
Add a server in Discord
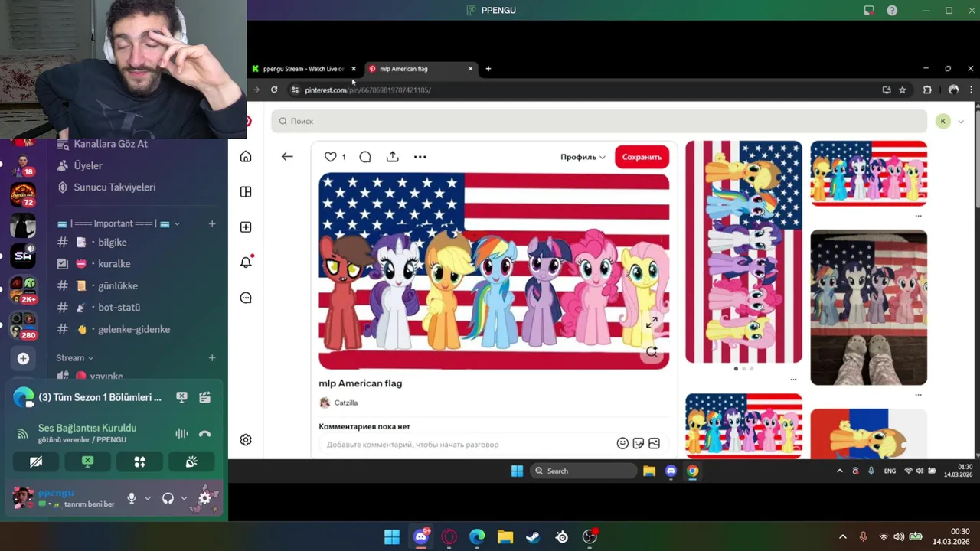(23, 358)
